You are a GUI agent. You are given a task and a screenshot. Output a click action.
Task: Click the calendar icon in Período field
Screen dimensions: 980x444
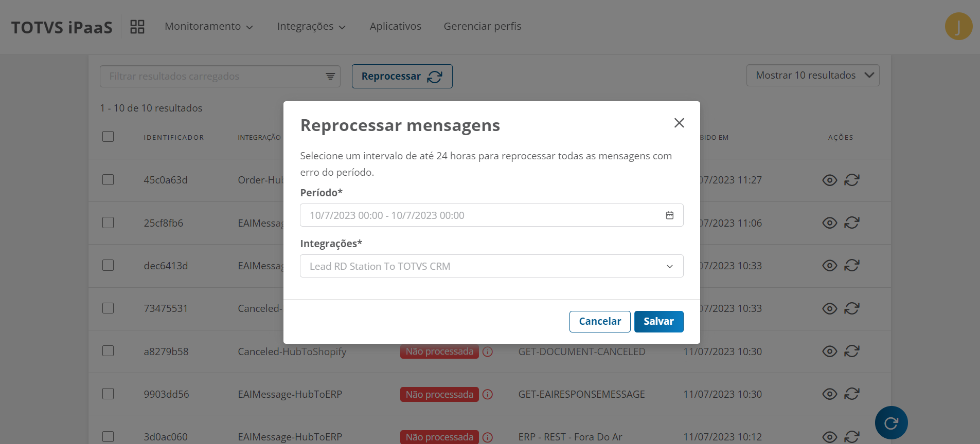669,215
